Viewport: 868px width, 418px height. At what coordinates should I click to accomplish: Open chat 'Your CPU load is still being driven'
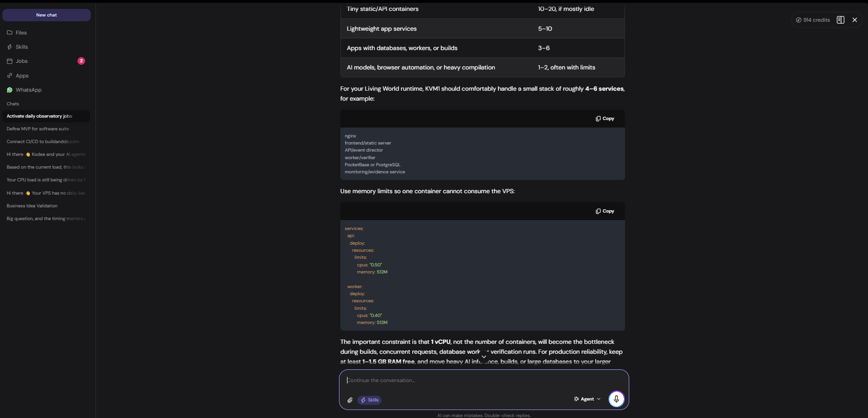pyautogui.click(x=46, y=180)
